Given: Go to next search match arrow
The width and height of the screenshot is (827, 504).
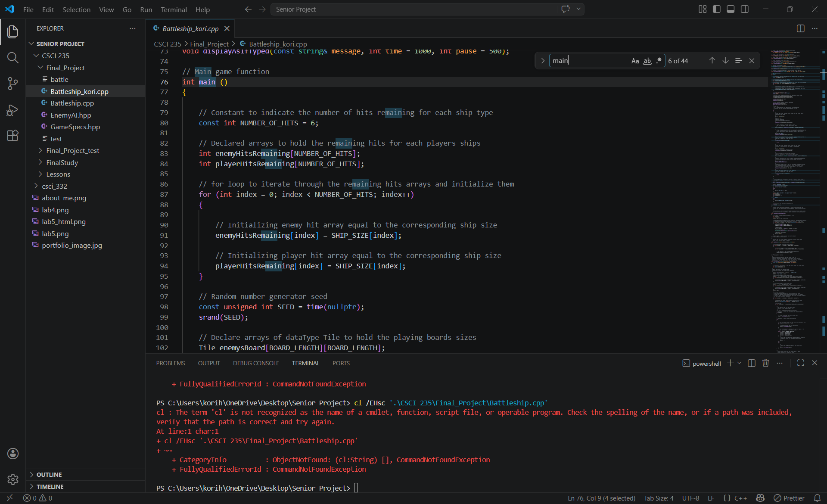Looking at the screenshot, I should (x=725, y=61).
